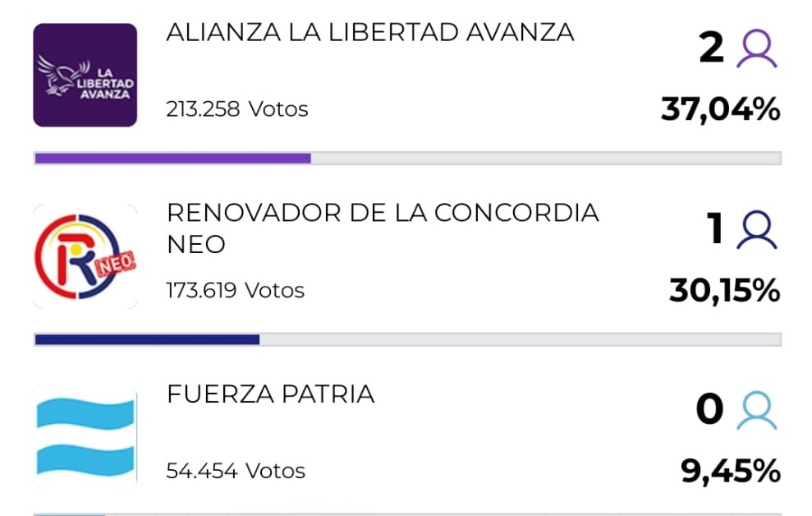The width and height of the screenshot is (812, 516).
Task: Click the Fuerza Patria flag emblem
Action: coord(85,435)
